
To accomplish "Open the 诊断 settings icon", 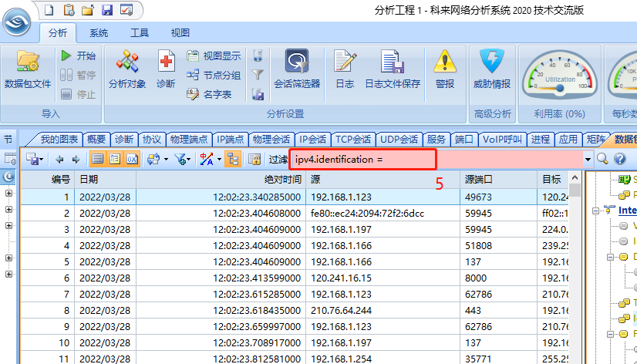I will pyautogui.click(x=166, y=69).
